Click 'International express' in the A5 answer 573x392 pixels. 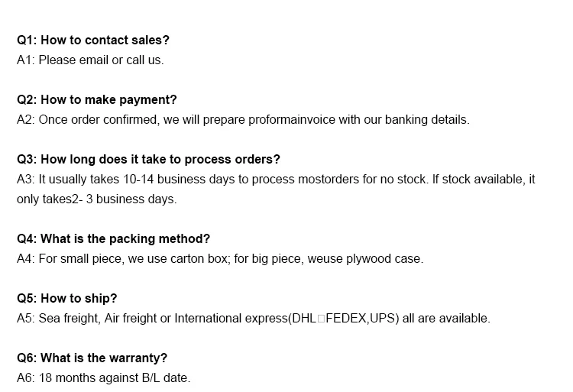click(231, 318)
